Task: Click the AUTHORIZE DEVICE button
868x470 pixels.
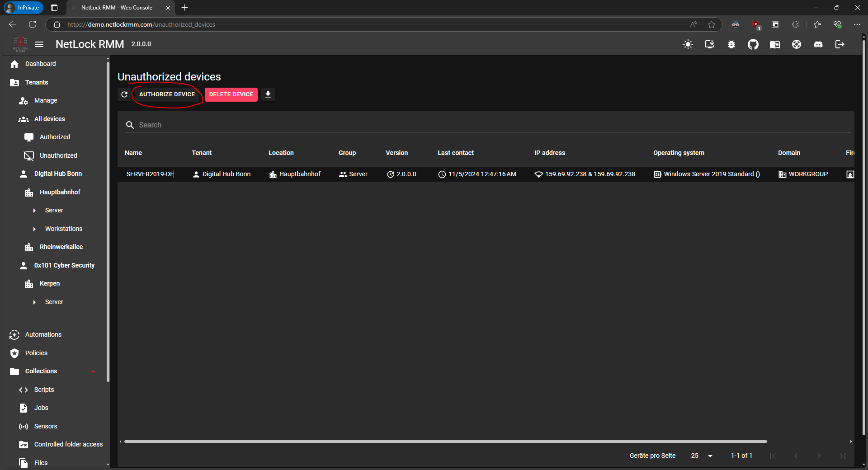Action: (x=166, y=94)
